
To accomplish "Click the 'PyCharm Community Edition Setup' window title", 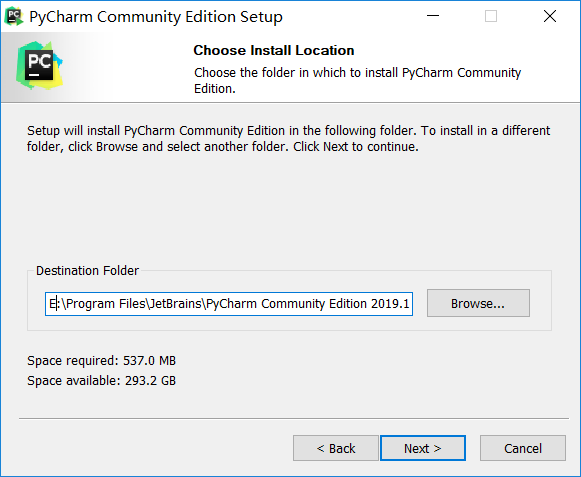I will [156, 17].
